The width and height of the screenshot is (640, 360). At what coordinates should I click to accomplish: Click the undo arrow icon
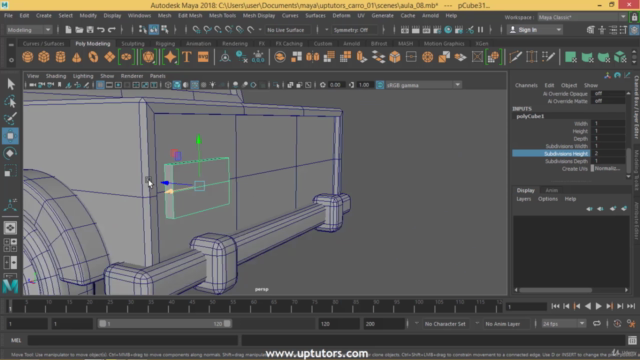click(x=100, y=30)
